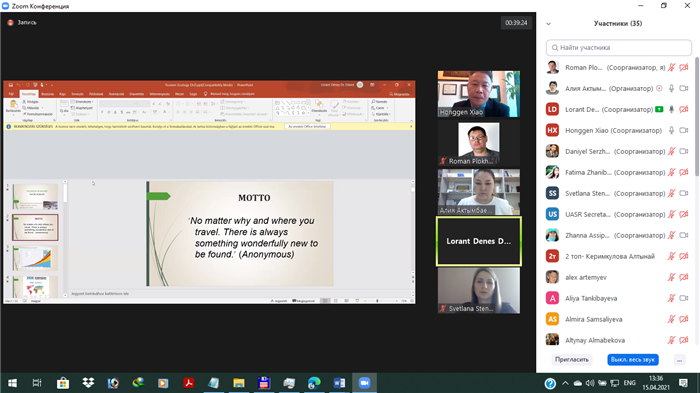The height and width of the screenshot is (393, 700).
Task: Collapse the Участники panel chevron
Action: click(x=549, y=24)
